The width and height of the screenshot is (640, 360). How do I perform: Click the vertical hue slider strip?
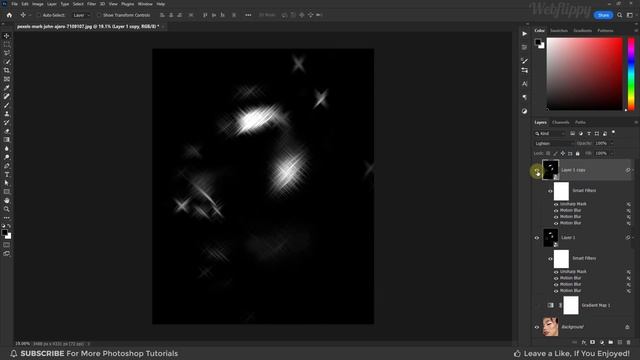pos(631,74)
